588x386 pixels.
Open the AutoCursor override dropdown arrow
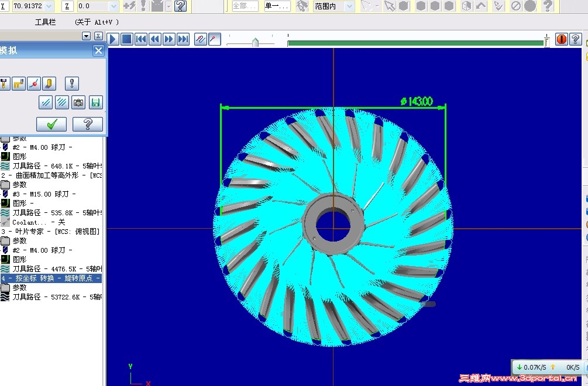(169, 6)
